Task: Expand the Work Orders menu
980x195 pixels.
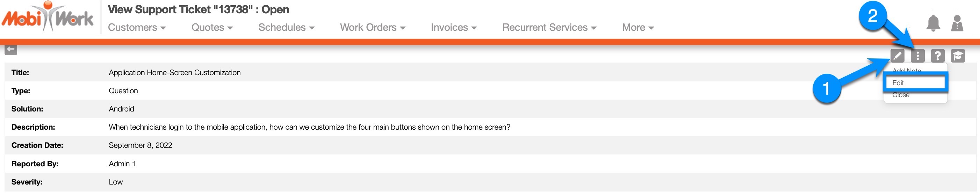Action: [x=373, y=27]
